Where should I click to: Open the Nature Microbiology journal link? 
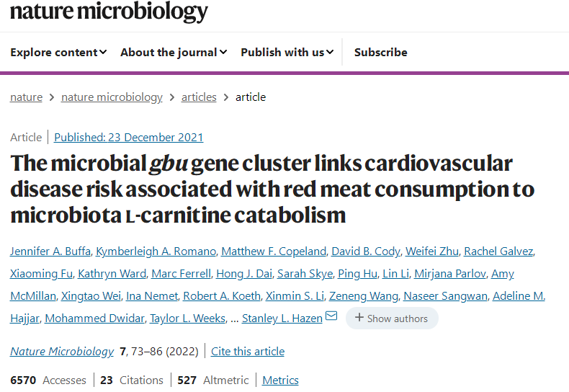click(x=62, y=351)
